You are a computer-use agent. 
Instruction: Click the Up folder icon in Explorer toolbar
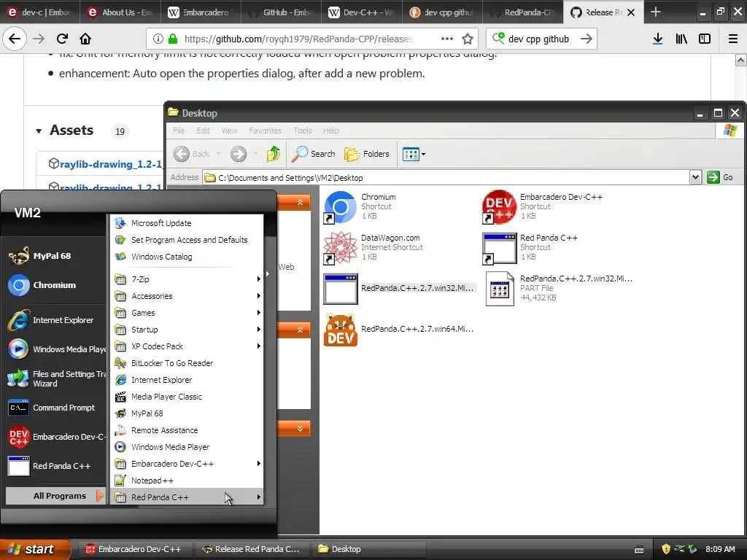(274, 154)
